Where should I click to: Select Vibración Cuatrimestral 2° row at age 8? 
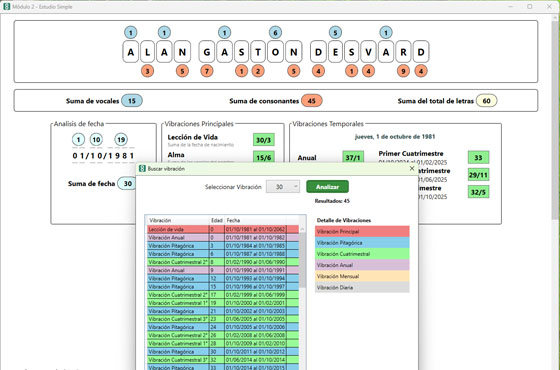tap(223, 262)
